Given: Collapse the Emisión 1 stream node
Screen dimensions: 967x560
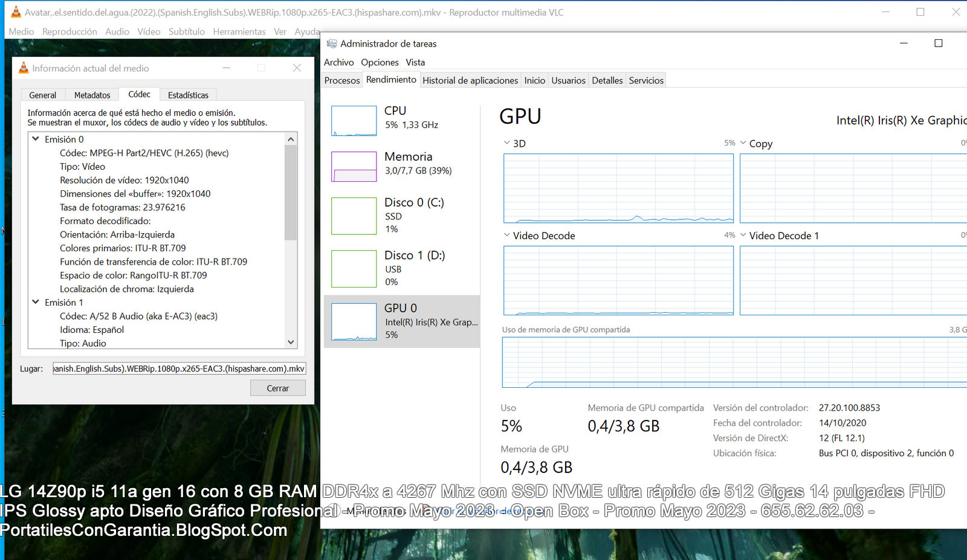Looking at the screenshot, I should (x=36, y=302).
